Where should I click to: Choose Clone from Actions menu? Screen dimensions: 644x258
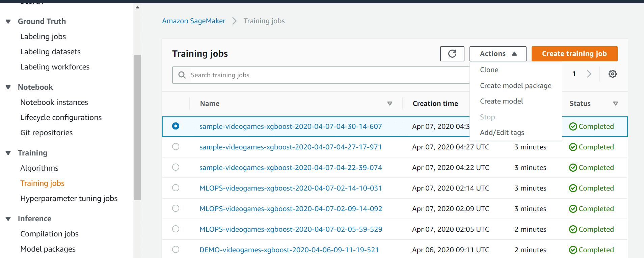coord(489,70)
